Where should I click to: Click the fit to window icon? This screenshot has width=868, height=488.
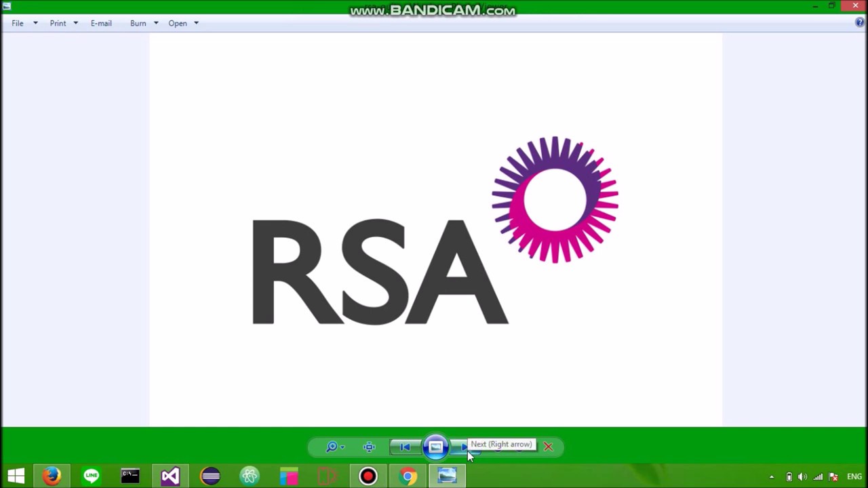[x=369, y=447]
